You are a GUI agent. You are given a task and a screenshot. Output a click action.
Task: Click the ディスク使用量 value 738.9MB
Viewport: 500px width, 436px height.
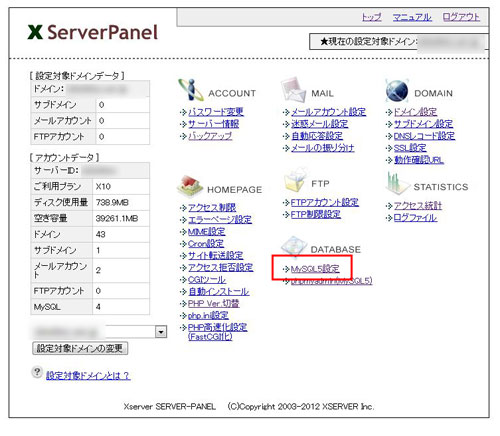[112, 202]
